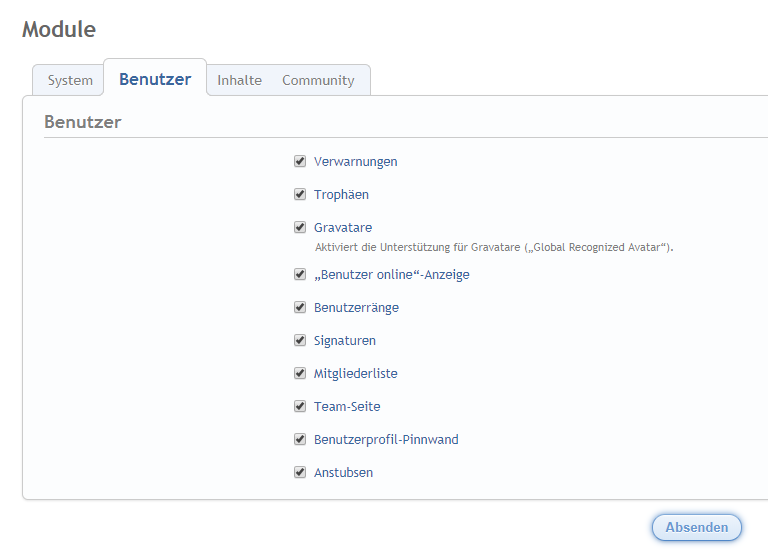Disable the Benutzerprofil-Pinnwand checkbox
The image size is (768, 553).
click(300, 439)
